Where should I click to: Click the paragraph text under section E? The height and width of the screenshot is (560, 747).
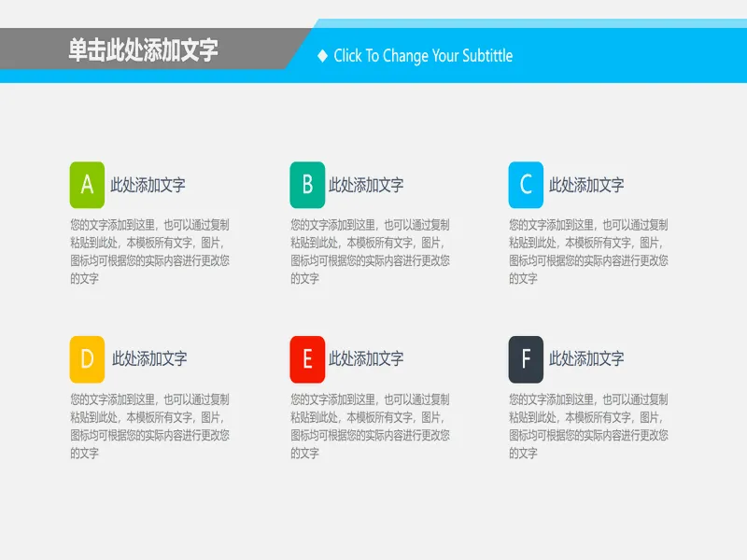370,426
